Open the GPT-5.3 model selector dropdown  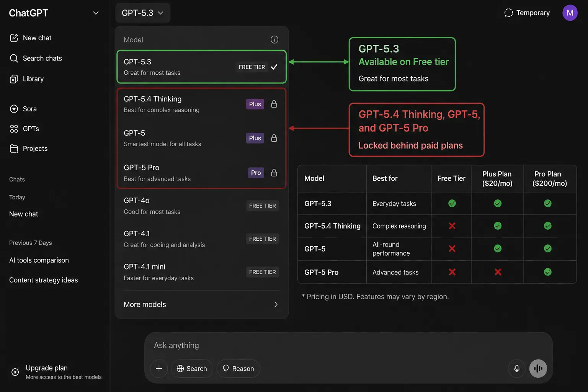[x=143, y=13]
